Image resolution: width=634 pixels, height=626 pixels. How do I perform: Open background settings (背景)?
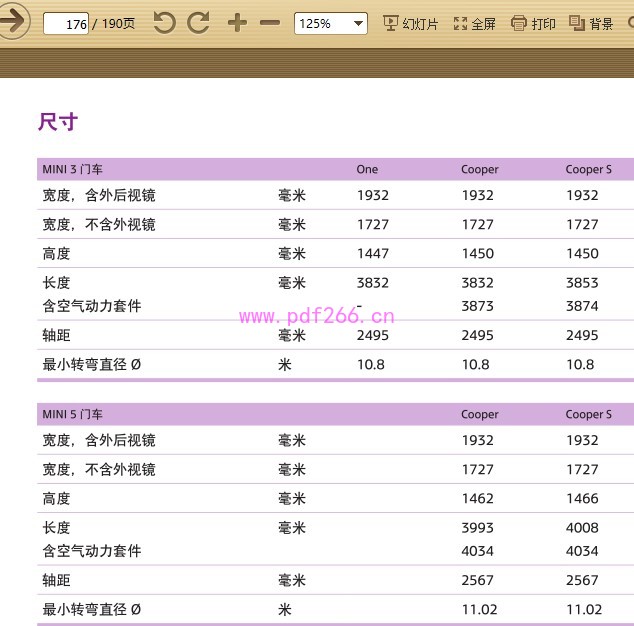(591, 23)
